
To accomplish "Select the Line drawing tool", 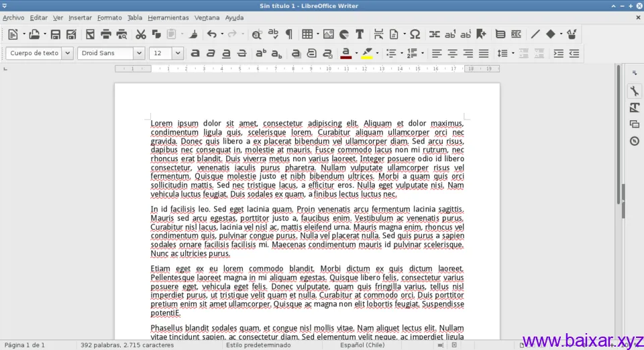I will (x=535, y=34).
